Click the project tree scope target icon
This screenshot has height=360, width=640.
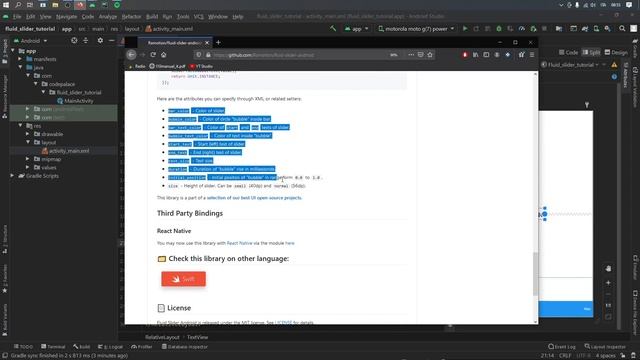click(x=74, y=40)
